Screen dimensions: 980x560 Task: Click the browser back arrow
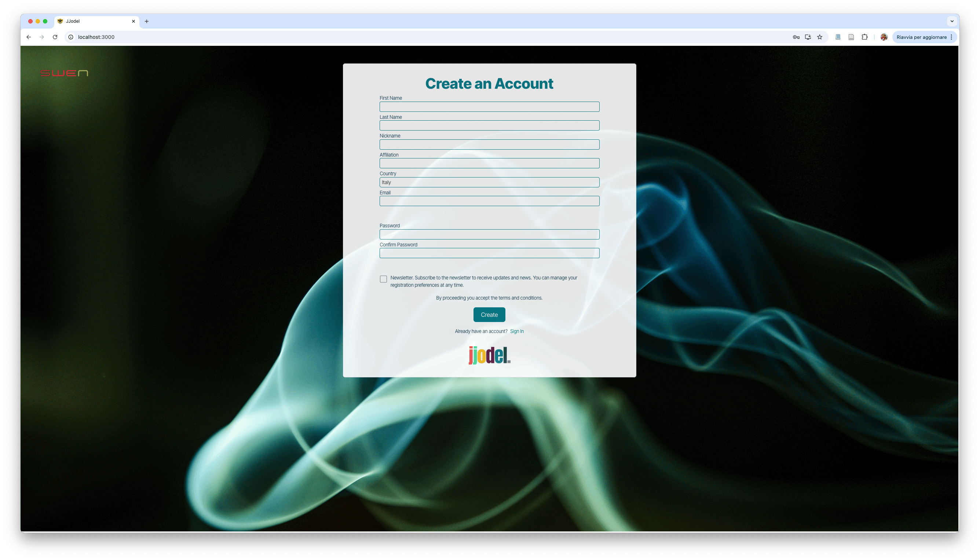[29, 37]
